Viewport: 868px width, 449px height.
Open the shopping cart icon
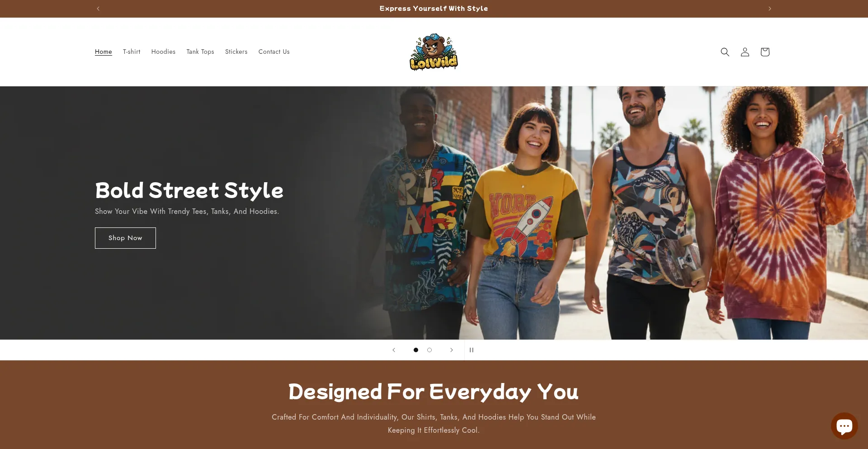click(764, 52)
